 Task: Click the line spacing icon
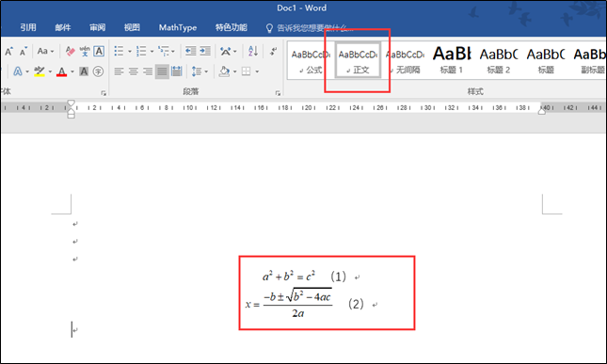coord(197,71)
